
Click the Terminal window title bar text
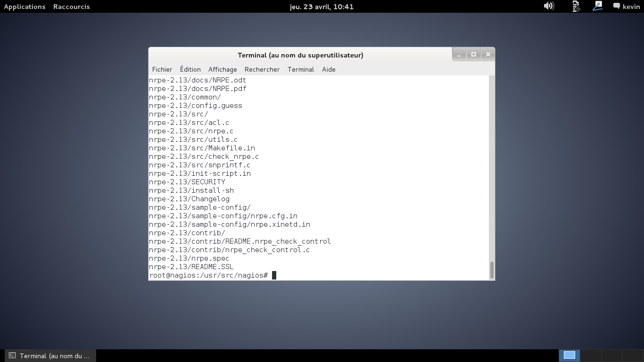click(x=300, y=55)
